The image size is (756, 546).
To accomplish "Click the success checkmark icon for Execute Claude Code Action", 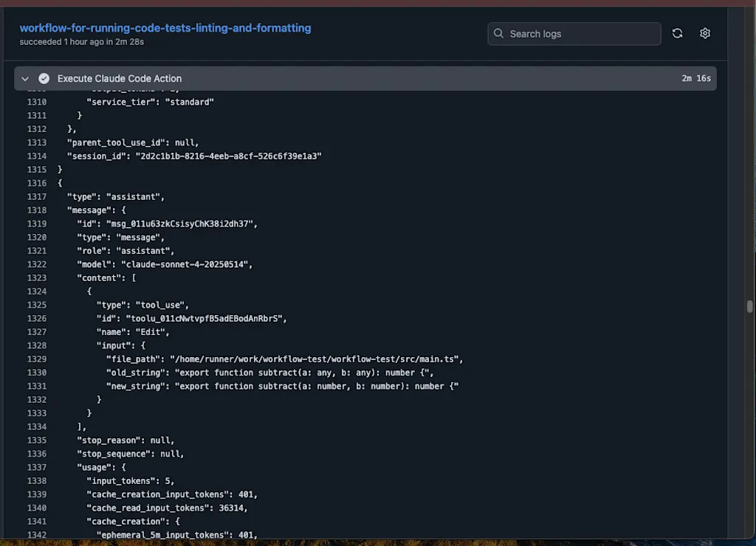I will pos(44,78).
